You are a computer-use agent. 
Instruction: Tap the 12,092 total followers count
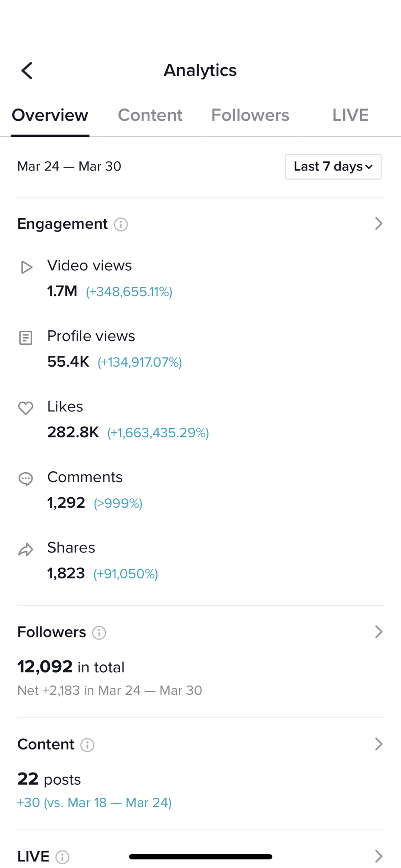pos(45,667)
